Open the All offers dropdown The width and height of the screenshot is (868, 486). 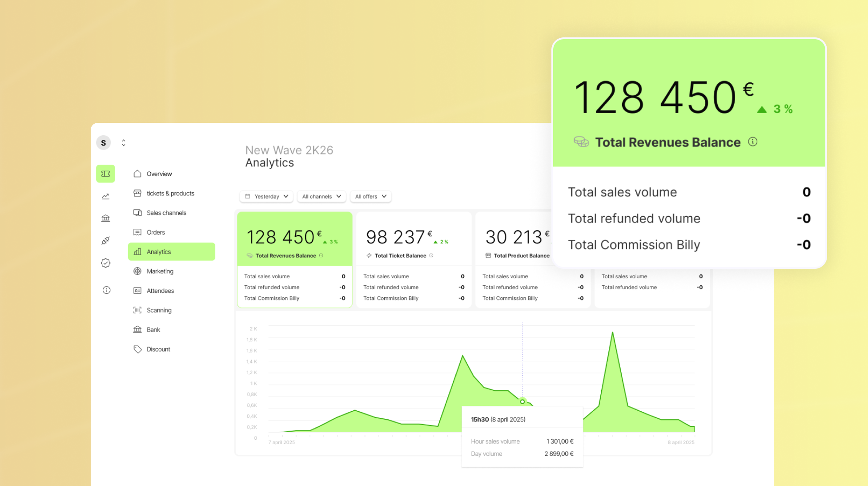point(370,196)
